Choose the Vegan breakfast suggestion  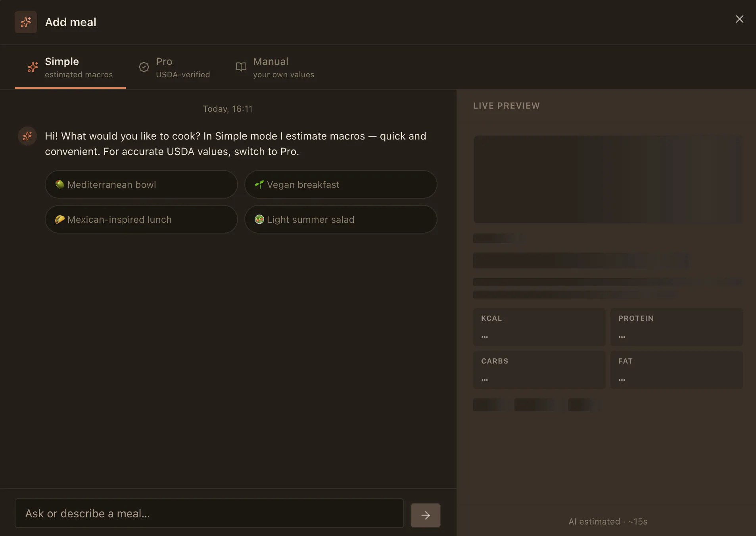pyautogui.click(x=341, y=184)
